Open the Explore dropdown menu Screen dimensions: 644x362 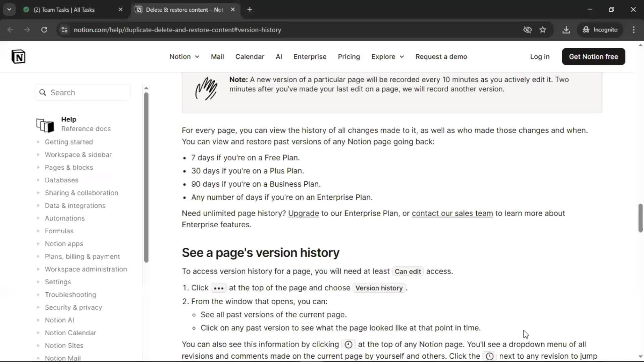[387, 57]
